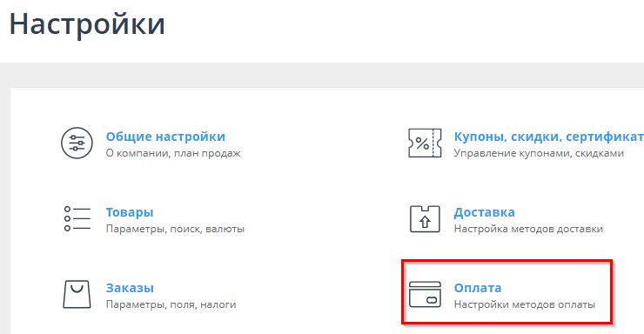Click the percent coupon icon

tap(425, 143)
